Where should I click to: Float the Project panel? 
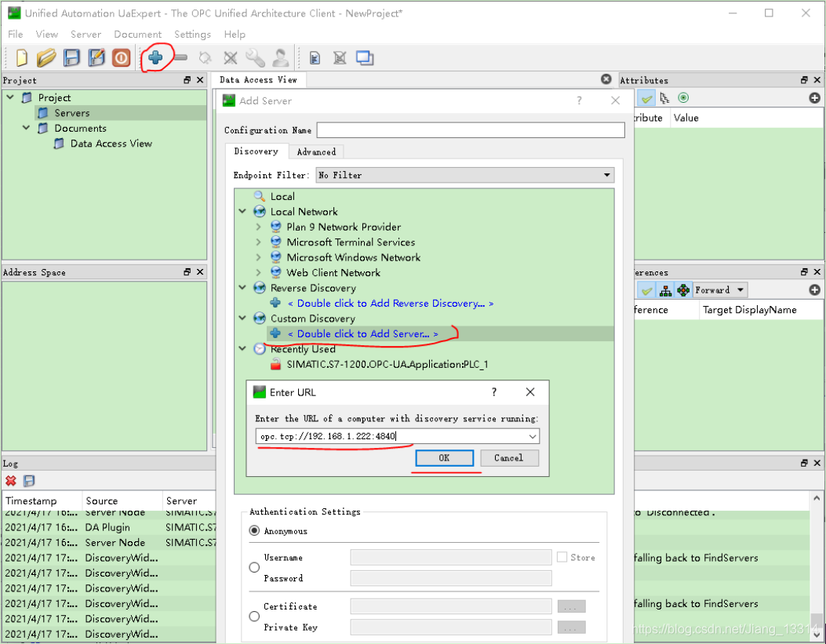[187, 80]
